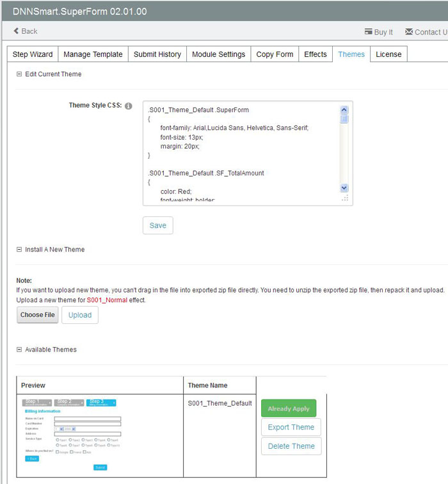Go to the Module Settings tab

pos(219,54)
